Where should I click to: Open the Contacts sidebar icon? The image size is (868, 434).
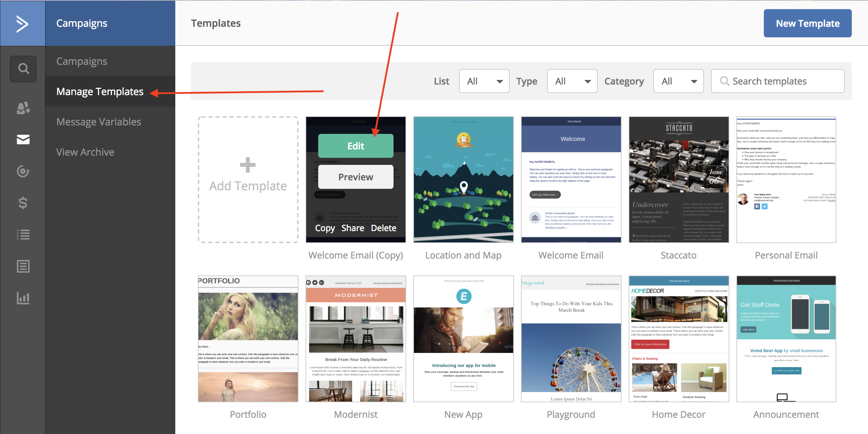click(23, 108)
